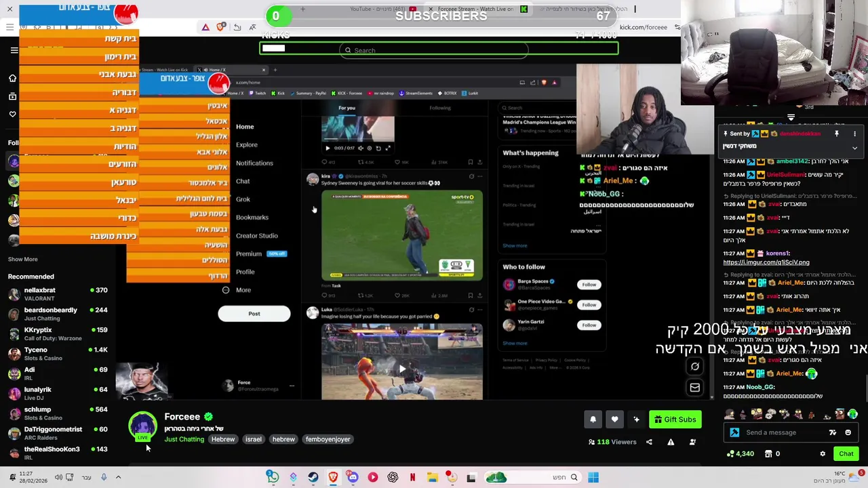Open beardsonbeardly recommended channel
The height and width of the screenshot is (488, 868).
57,314
